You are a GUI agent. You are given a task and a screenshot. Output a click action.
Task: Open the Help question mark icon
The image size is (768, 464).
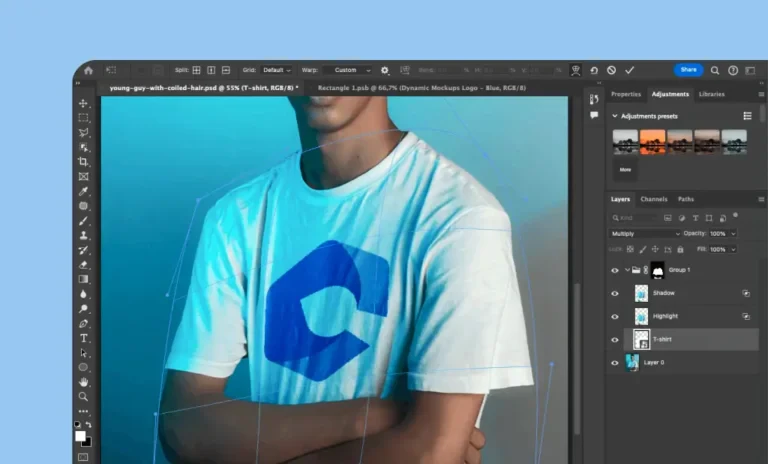click(733, 71)
